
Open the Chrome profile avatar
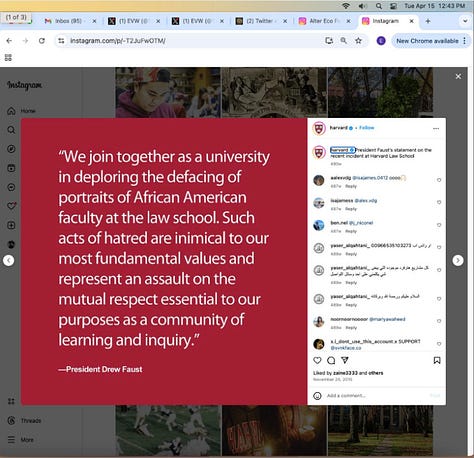click(381, 41)
